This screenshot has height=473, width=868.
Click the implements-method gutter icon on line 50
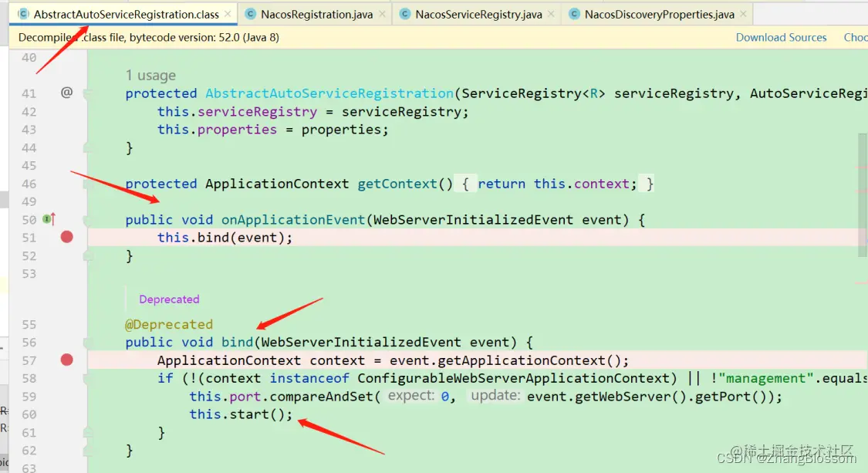tap(49, 219)
